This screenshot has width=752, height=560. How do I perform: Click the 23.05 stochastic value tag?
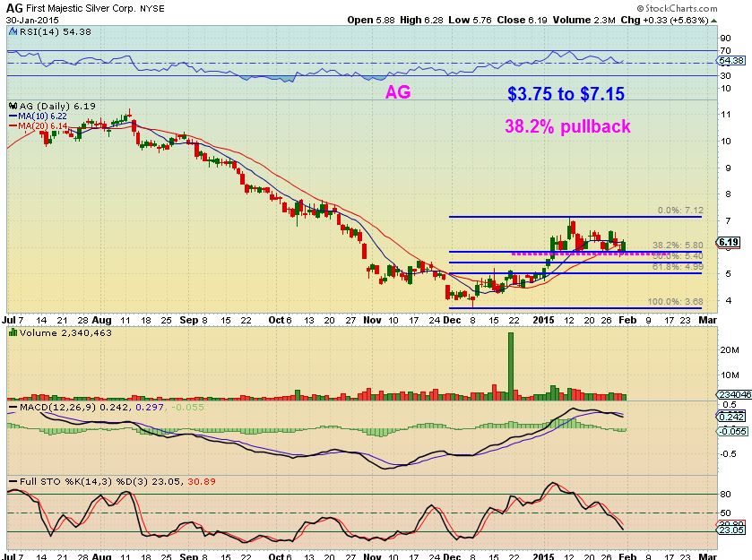732,530
